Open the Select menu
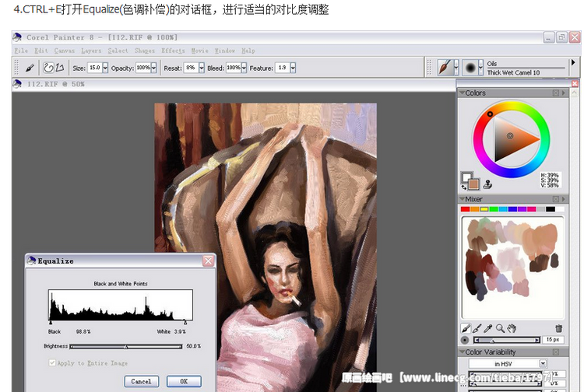 (x=118, y=51)
